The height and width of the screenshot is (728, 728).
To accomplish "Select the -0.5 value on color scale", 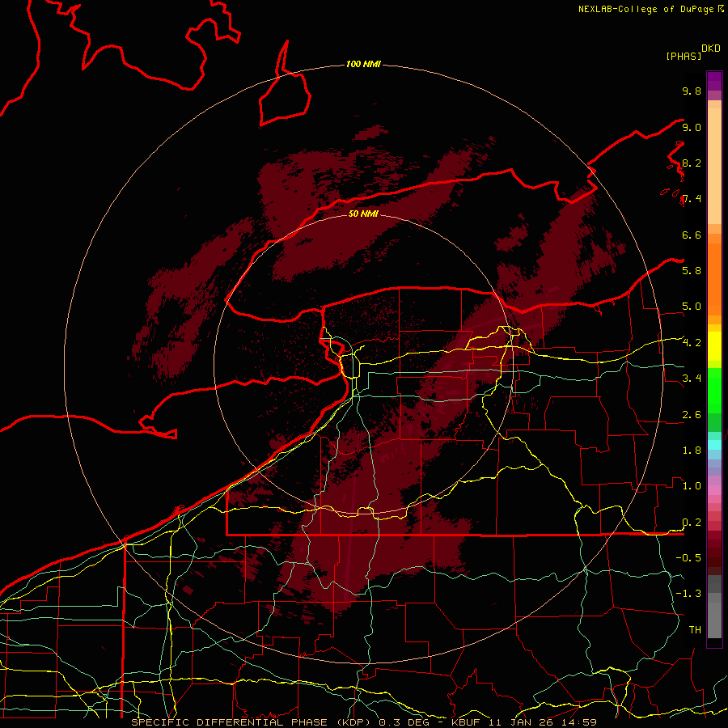I will pyautogui.click(x=688, y=558).
